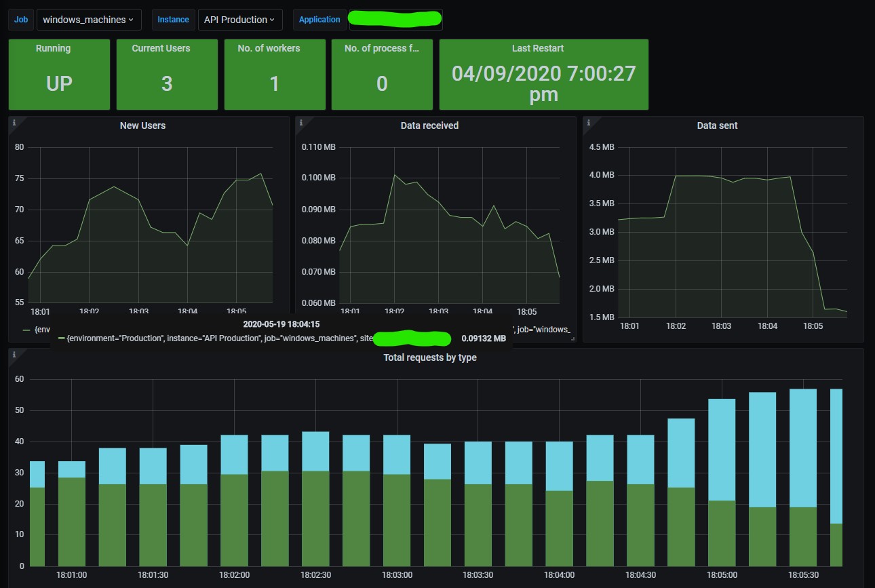Click the blue bar segment at 18:05:30
875x588 pixels.
pos(802,448)
